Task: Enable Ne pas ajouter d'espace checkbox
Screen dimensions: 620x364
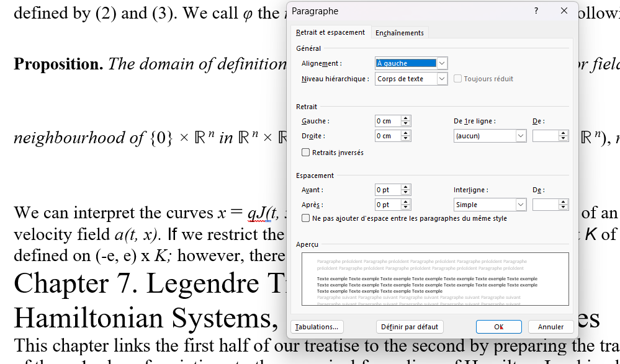Action: pyautogui.click(x=305, y=218)
